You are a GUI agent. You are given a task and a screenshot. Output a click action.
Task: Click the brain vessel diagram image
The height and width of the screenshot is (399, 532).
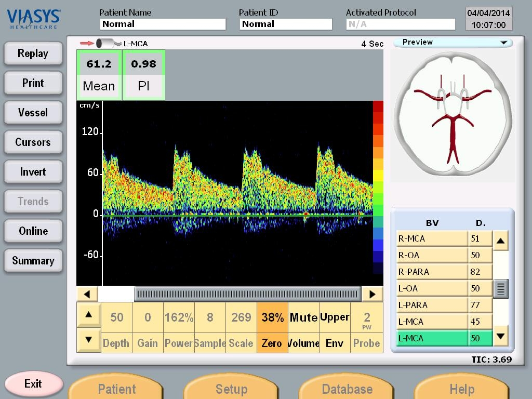pos(453,115)
